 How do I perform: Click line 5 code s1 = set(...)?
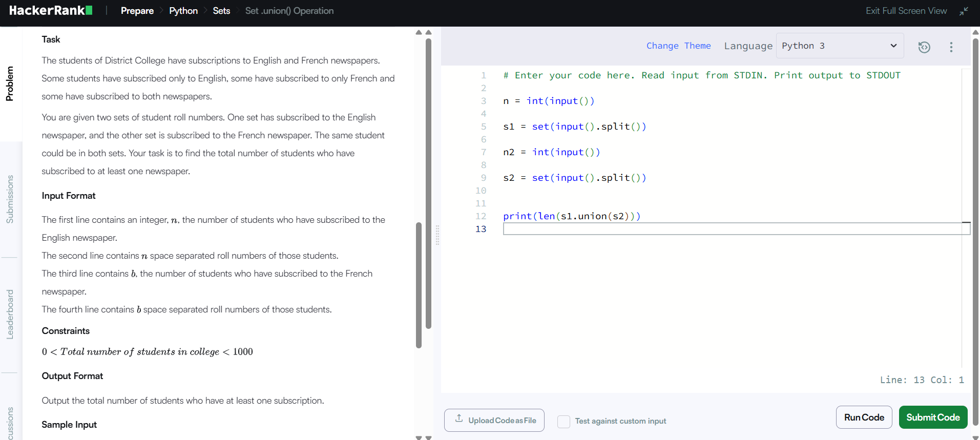coord(575,127)
